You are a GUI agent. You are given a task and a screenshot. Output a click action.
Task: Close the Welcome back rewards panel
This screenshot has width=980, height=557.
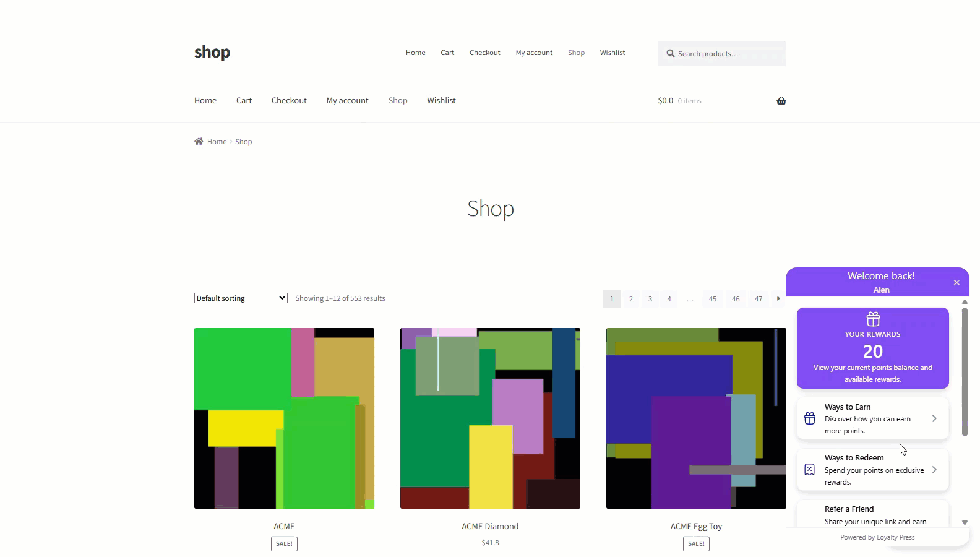(x=956, y=283)
